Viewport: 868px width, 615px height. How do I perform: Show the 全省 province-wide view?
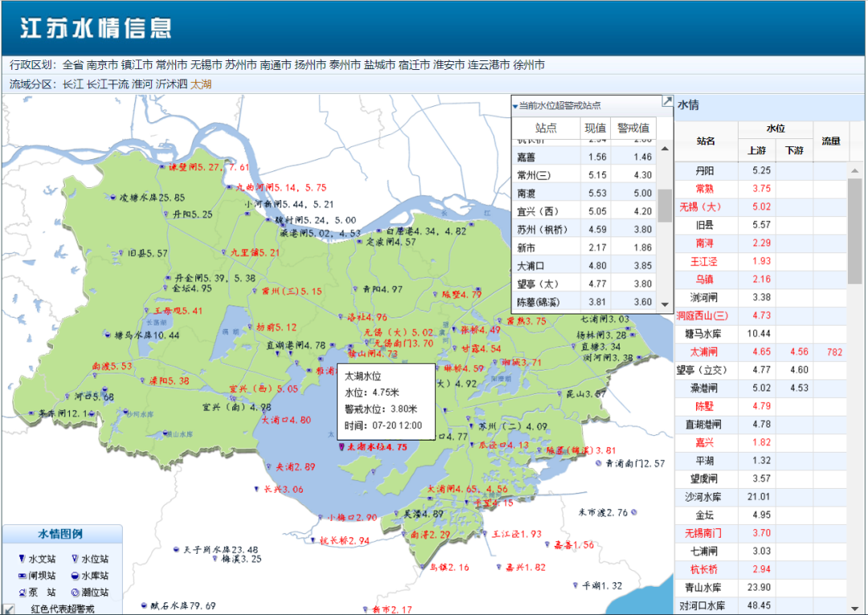(72, 65)
